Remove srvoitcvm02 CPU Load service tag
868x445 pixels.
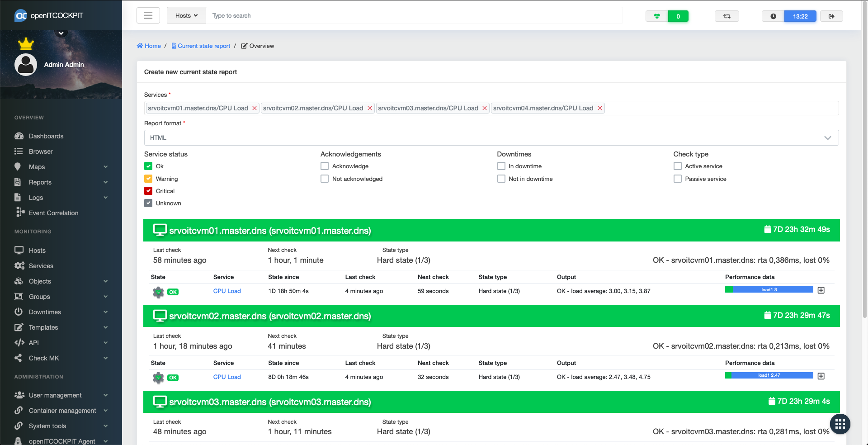tap(370, 108)
